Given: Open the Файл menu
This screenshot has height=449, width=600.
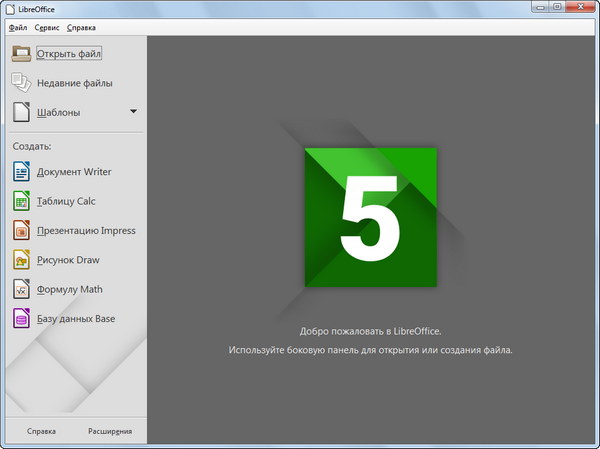Looking at the screenshot, I should coord(18,27).
